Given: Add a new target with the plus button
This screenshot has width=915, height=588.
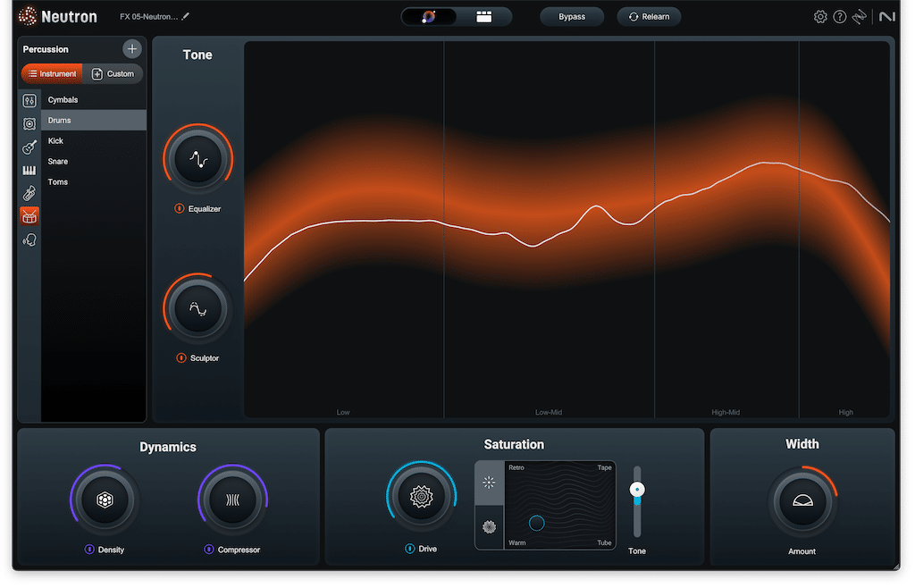Looking at the screenshot, I should [x=132, y=49].
